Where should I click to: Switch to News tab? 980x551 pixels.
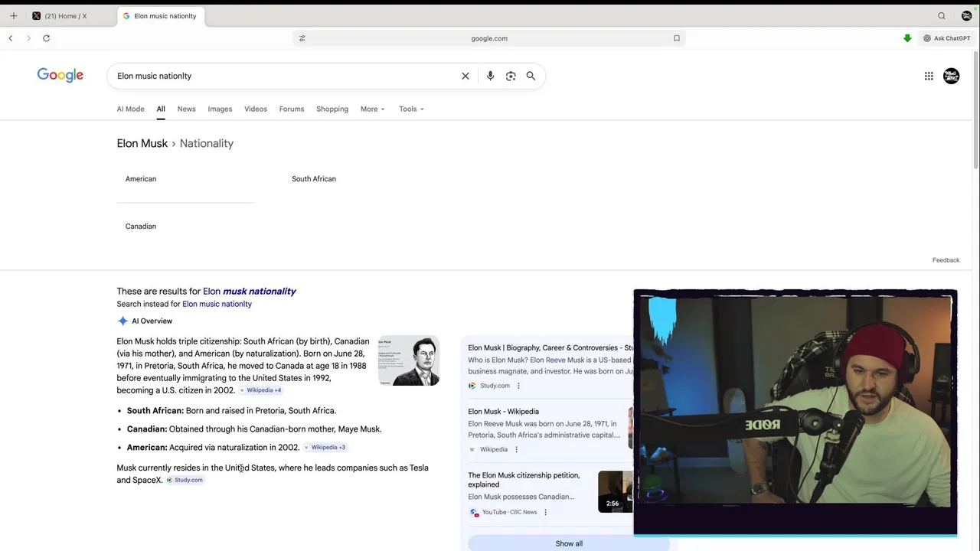(x=186, y=109)
